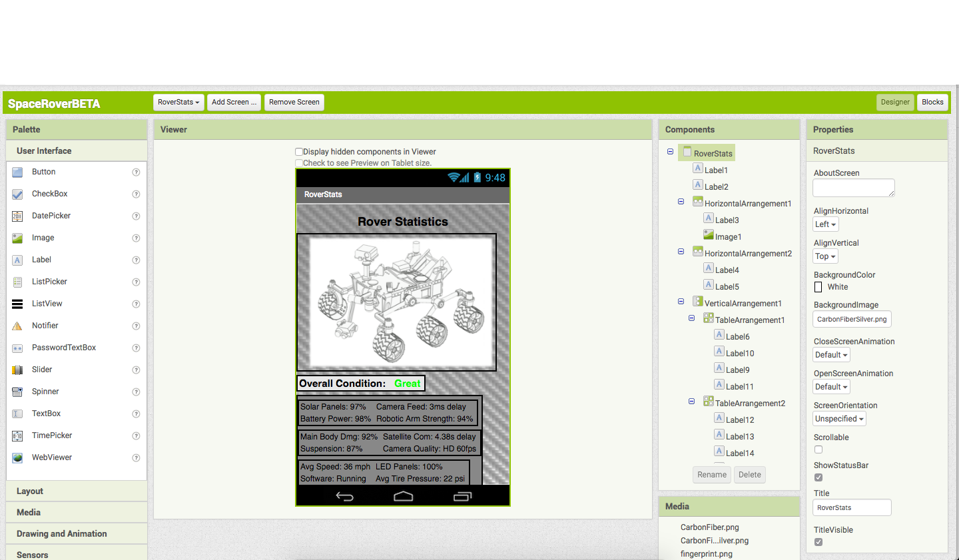This screenshot has width=959, height=560.
Task: Open help for DatePicker component
Action: [x=136, y=216]
